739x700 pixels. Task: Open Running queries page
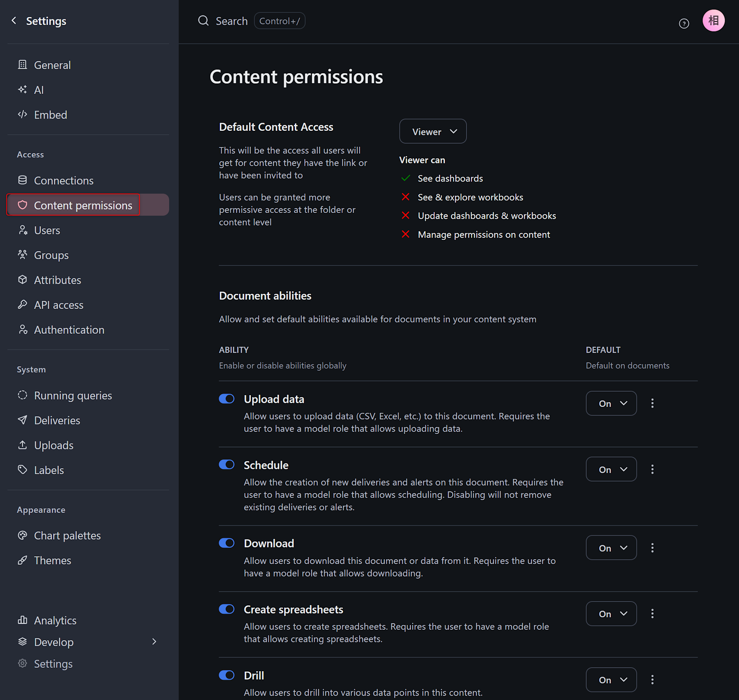tap(73, 395)
